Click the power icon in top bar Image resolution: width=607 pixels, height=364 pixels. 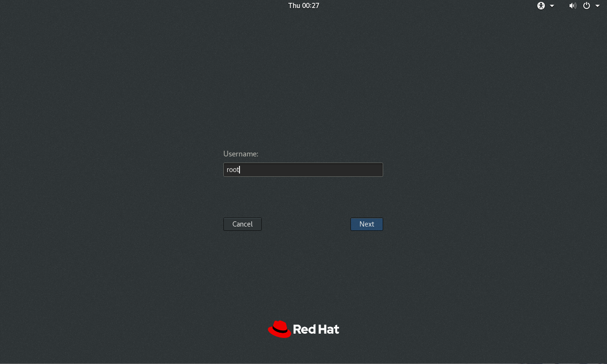pyautogui.click(x=587, y=6)
